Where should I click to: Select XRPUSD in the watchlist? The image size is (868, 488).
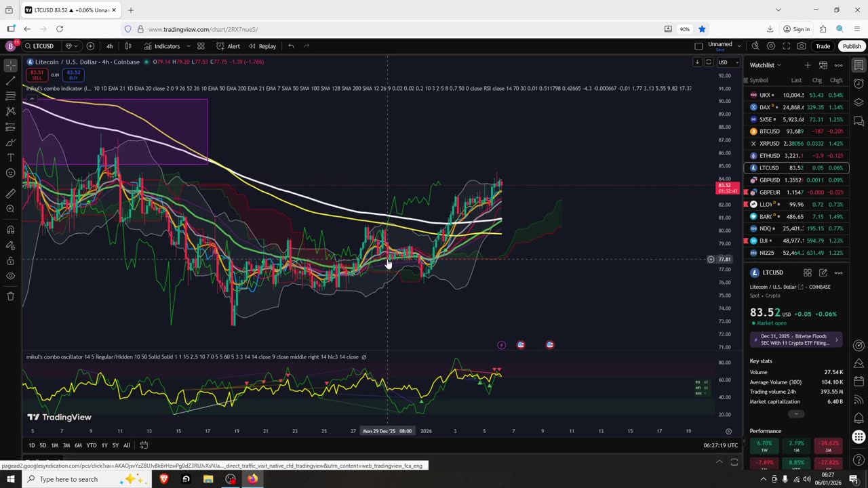(796, 144)
